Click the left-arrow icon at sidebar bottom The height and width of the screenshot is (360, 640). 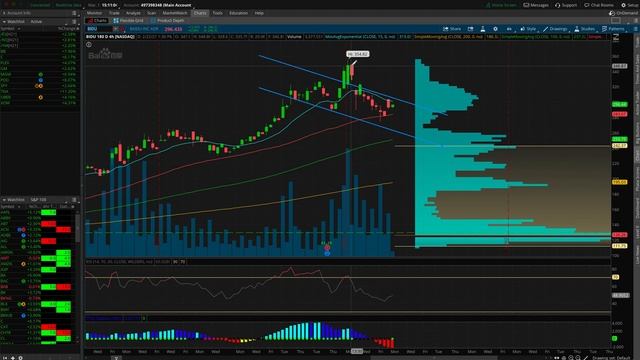(x=5, y=358)
